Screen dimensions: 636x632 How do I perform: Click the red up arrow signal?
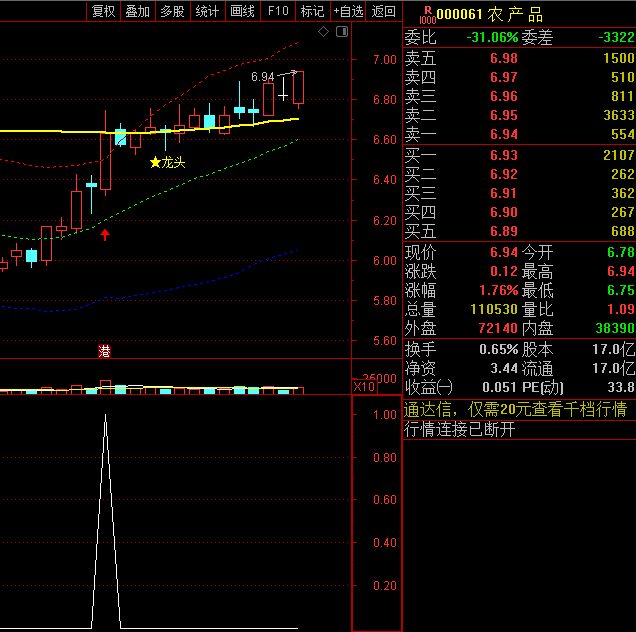(105, 234)
